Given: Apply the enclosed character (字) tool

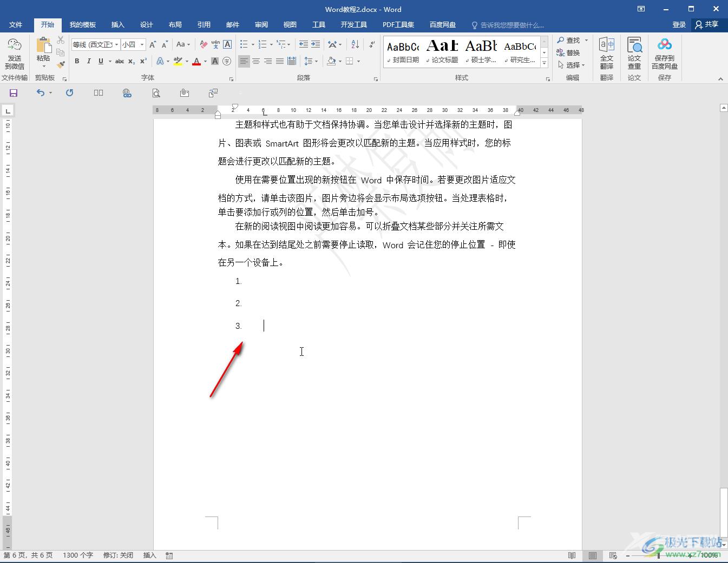Looking at the screenshot, I should [x=227, y=61].
